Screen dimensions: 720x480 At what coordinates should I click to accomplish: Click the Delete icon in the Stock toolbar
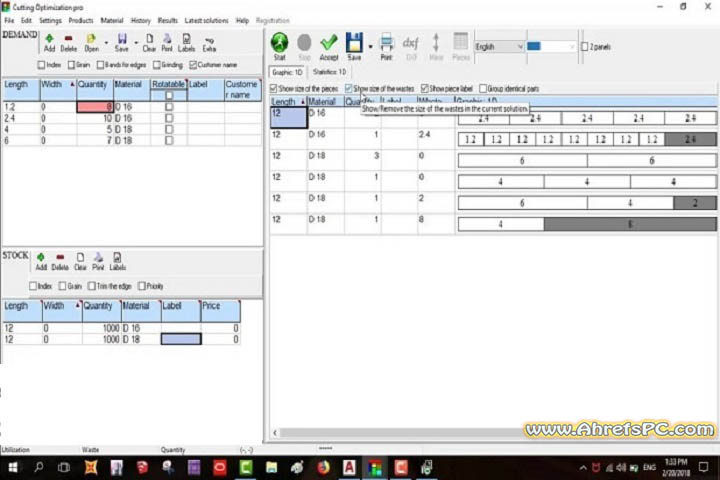[x=60, y=257]
